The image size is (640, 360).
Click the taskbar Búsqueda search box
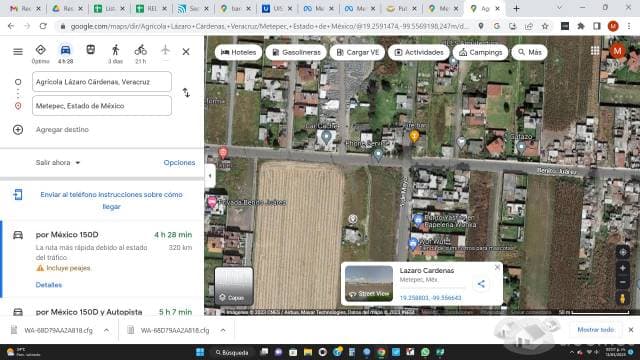232,352
